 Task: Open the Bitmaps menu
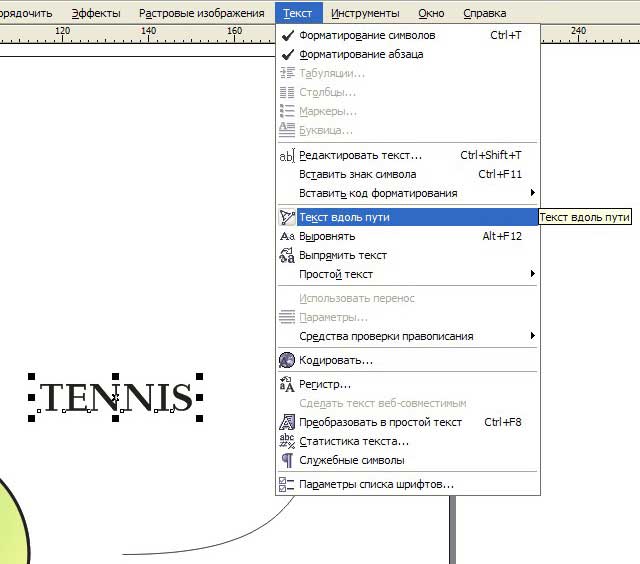(x=201, y=13)
